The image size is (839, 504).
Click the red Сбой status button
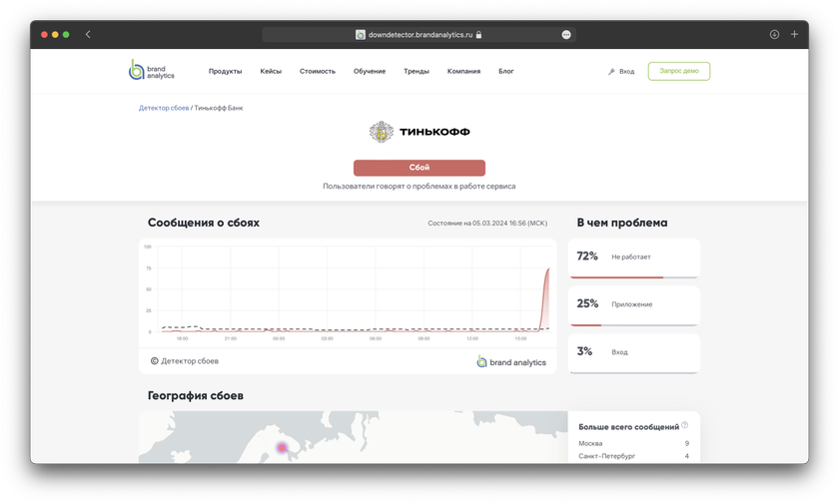[x=419, y=168]
